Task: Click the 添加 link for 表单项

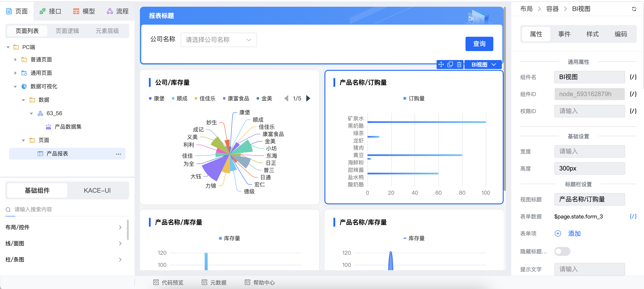Action: tap(574, 234)
